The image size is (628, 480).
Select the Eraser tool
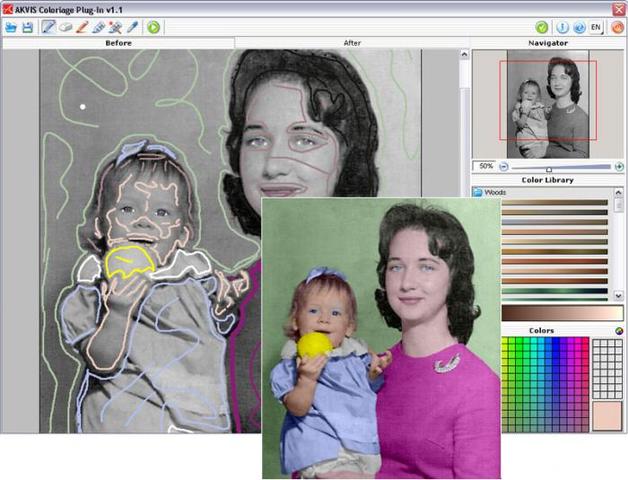point(65,27)
